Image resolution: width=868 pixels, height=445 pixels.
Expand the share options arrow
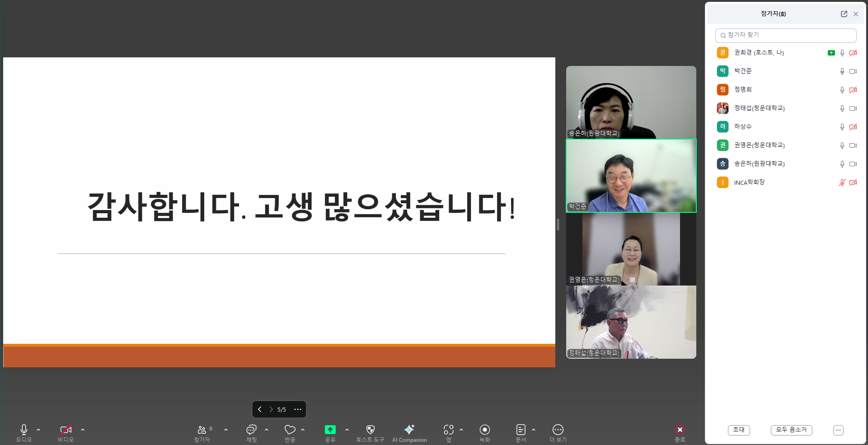pos(347,430)
